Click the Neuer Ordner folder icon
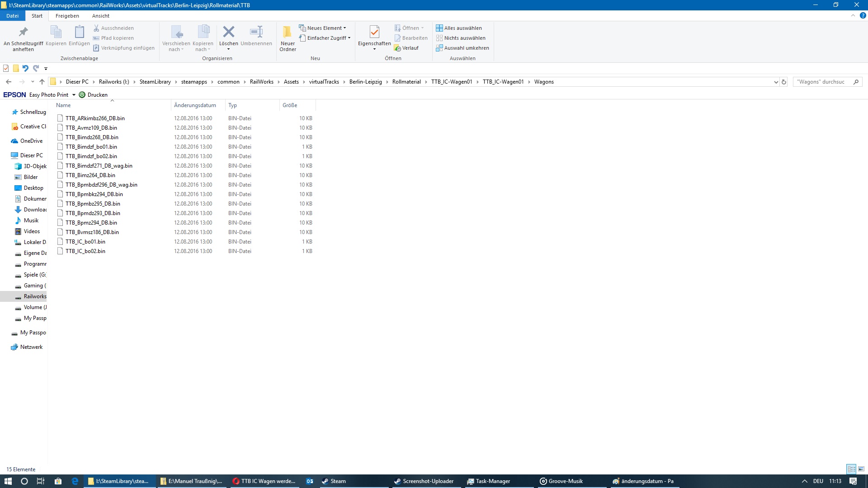868x488 pixels. (288, 32)
